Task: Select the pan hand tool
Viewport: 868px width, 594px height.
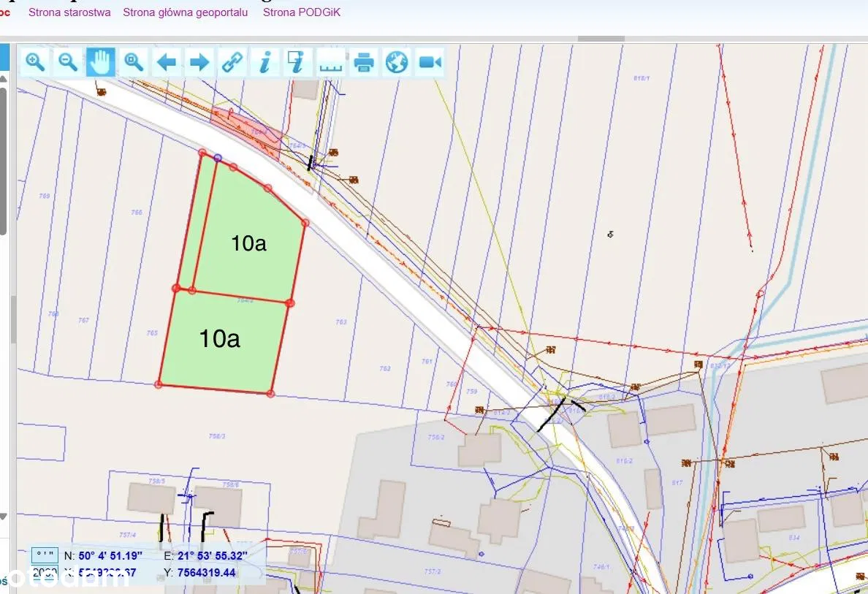Action: pyautogui.click(x=101, y=62)
